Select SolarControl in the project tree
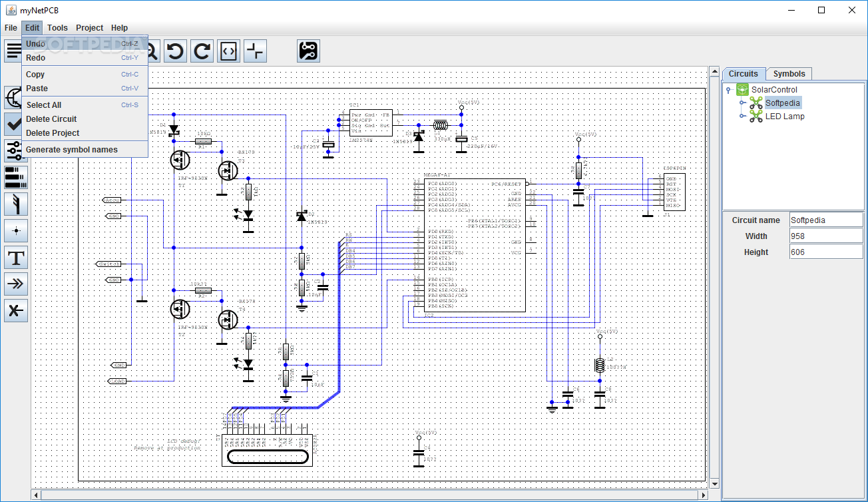868x502 pixels. point(774,90)
